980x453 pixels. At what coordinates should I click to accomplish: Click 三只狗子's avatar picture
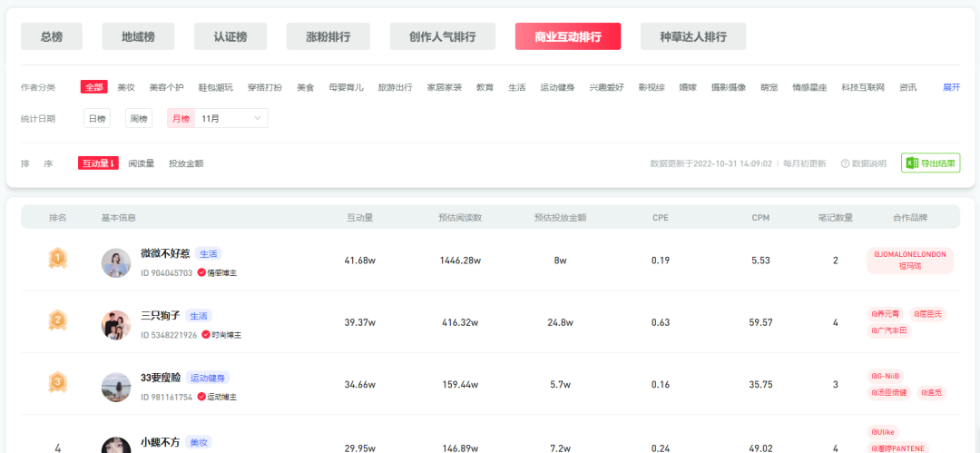tap(116, 324)
